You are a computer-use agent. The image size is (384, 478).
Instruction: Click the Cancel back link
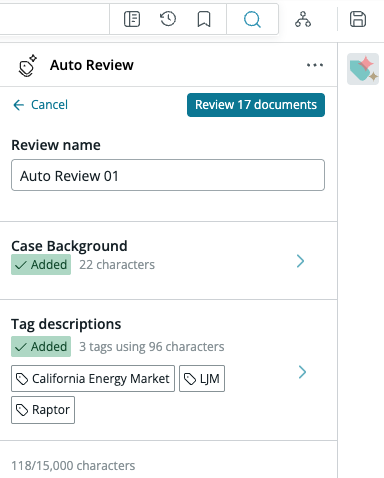point(40,105)
